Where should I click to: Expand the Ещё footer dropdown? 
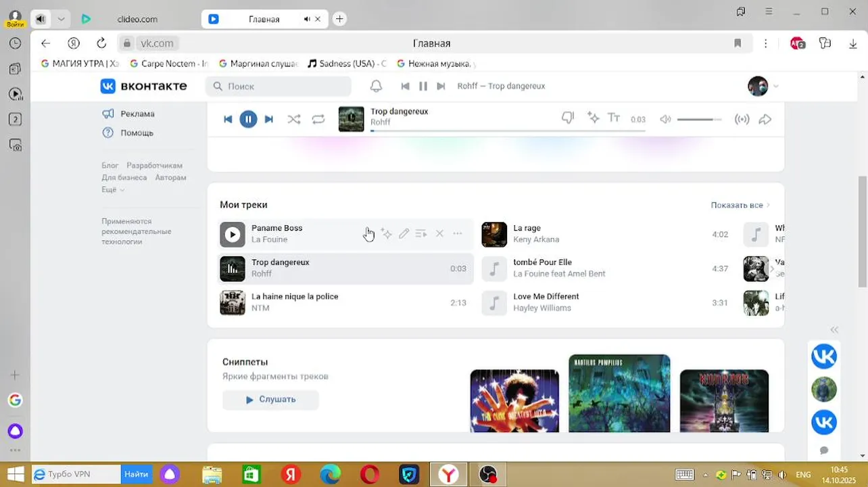point(113,189)
